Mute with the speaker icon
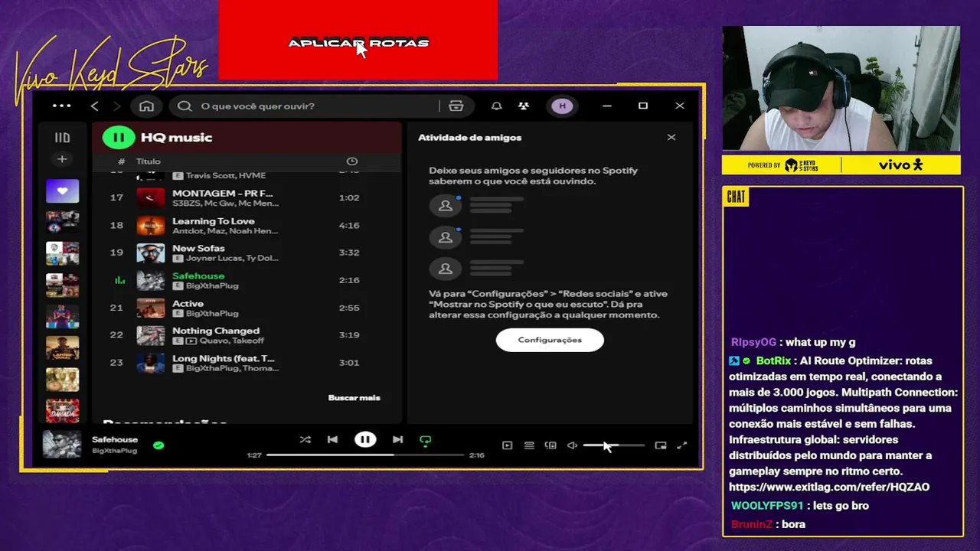The image size is (980, 551). click(x=572, y=445)
